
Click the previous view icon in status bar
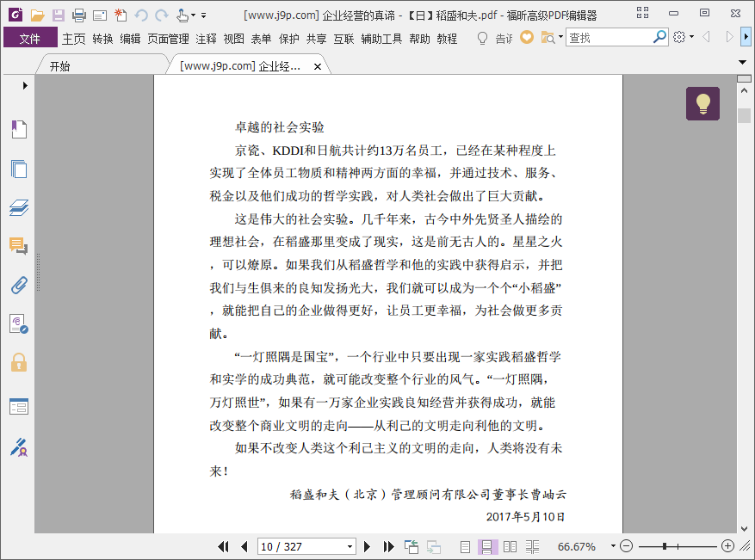(x=412, y=546)
